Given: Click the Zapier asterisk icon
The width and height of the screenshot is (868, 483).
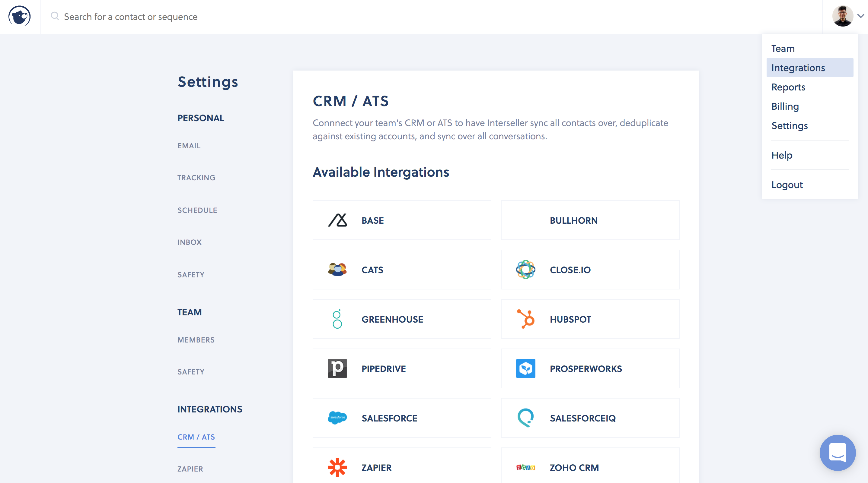Looking at the screenshot, I should point(337,467).
